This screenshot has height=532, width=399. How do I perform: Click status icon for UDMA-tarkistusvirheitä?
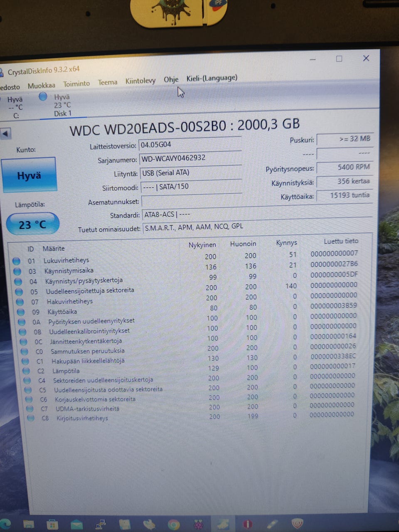coord(30,409)
